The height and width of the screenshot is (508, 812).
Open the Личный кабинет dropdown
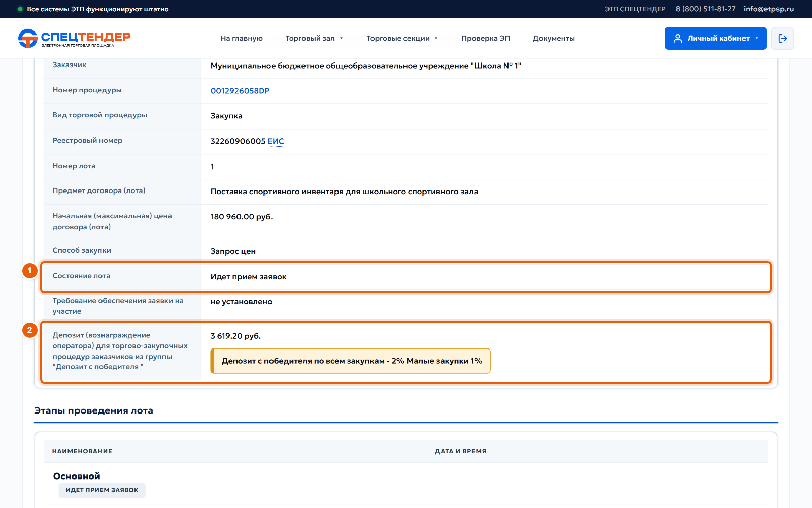[x=716, y=38]
